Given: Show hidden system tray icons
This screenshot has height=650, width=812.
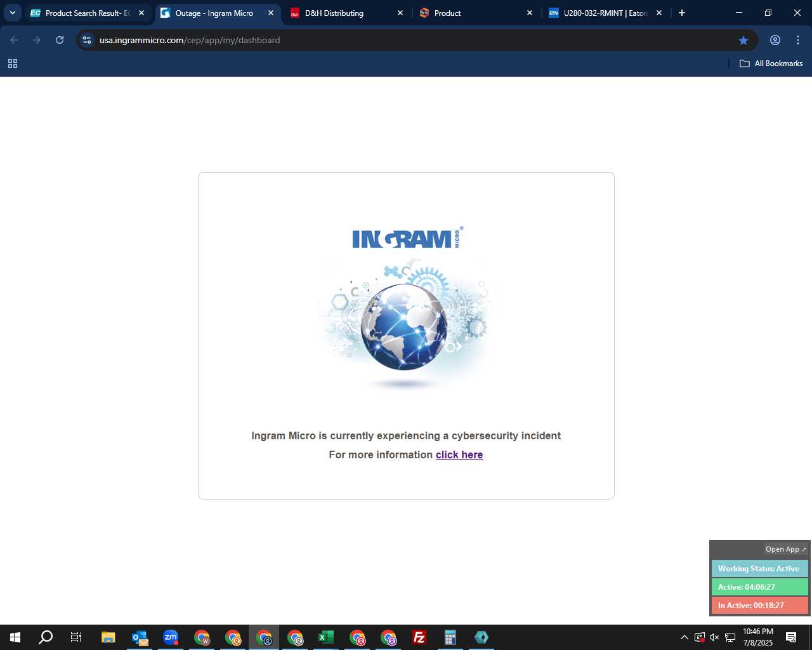Looking at the screenshot, I should (x=684, y=637).
